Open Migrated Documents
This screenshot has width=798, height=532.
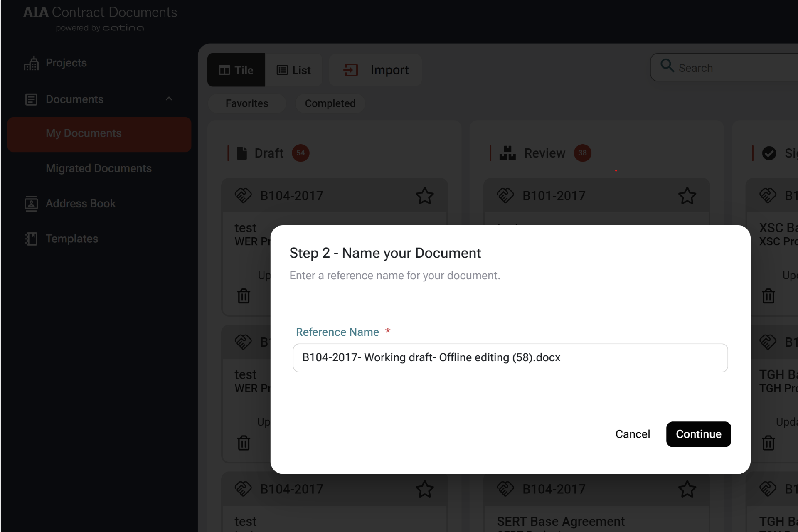(99, 168)
